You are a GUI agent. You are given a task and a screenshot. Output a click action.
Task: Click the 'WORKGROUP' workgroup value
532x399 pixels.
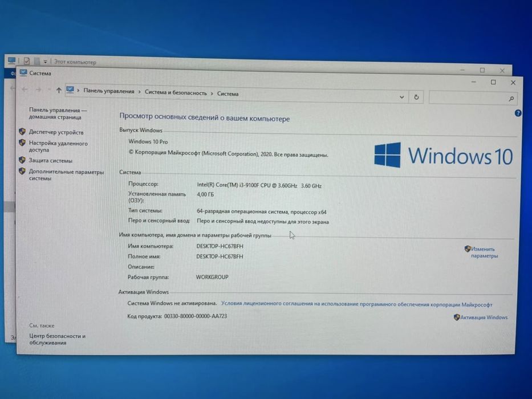[x=212, y=277]
